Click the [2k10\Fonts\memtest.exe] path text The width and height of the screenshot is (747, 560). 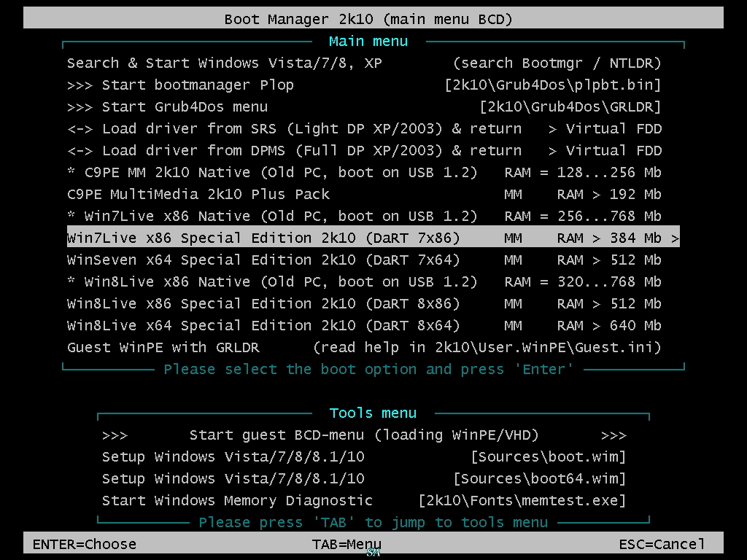pos(522,502)
